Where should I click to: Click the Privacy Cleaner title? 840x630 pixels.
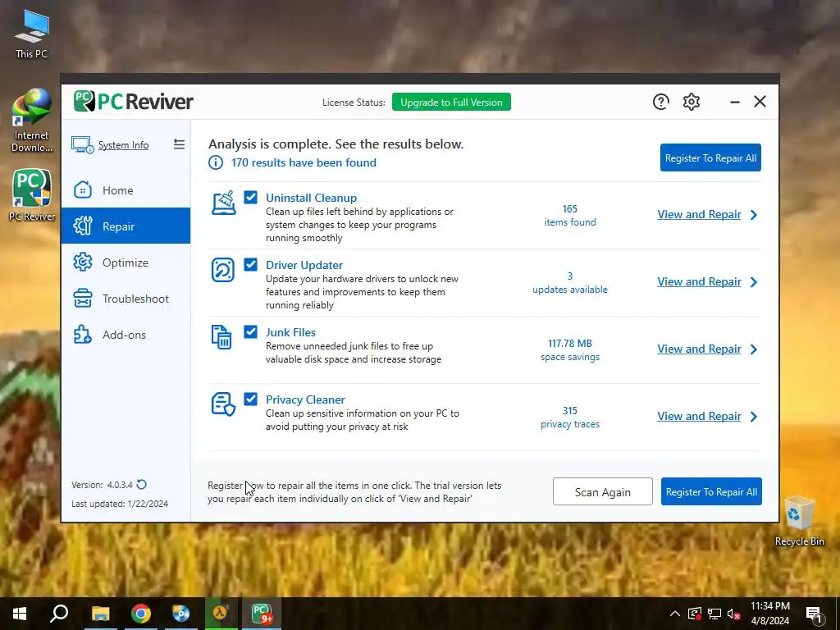pyautogui.click(x=305, y=399)
